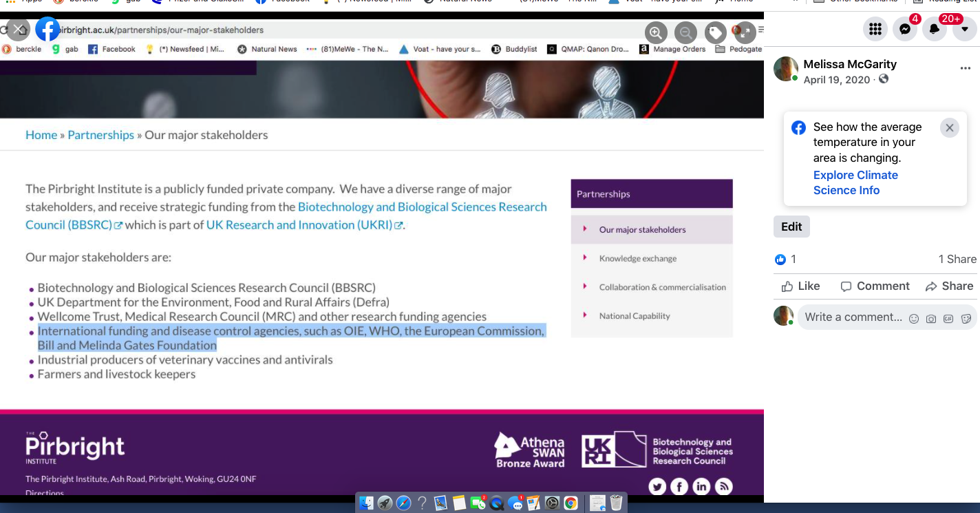The image size is (980, 513).
Task: Open Messenger chats
Action: point(905,29)
